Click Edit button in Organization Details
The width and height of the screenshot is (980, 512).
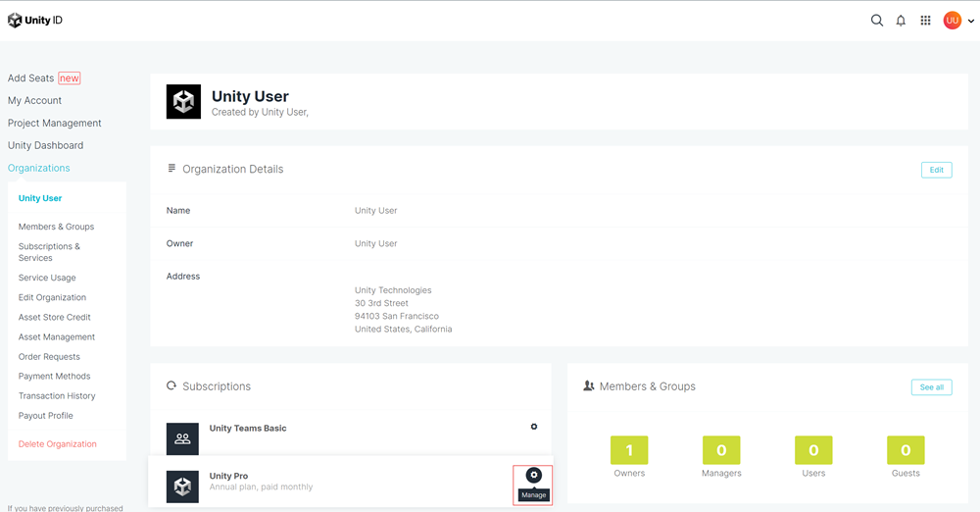pyautogui.click(x=936, y=170)
